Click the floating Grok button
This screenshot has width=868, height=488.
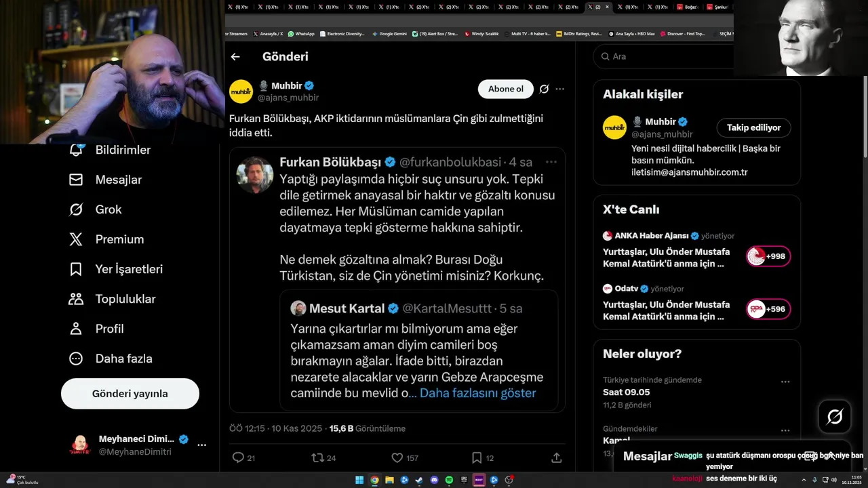tap(835, 417)
